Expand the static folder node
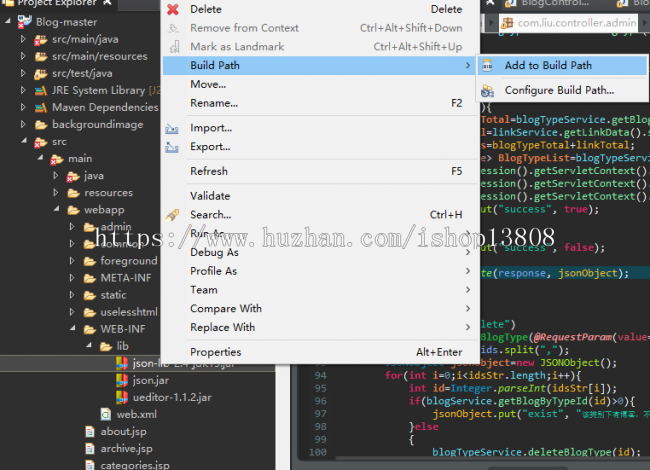 72,295
